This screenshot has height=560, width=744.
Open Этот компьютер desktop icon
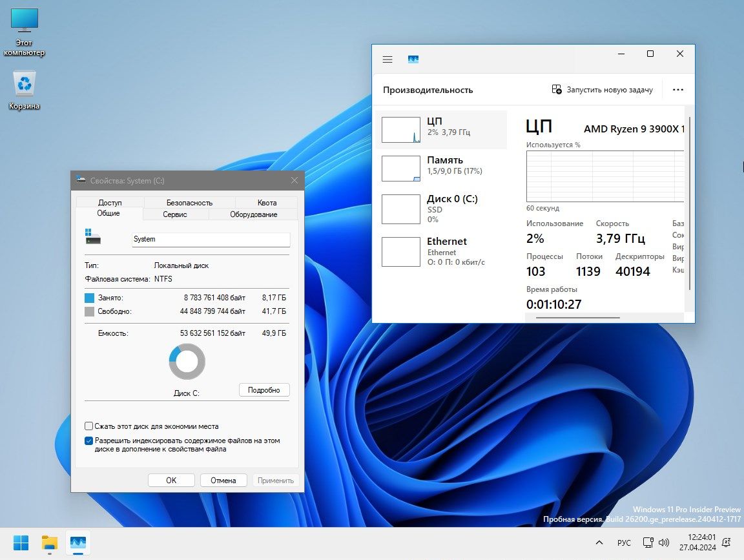pyautogui.click(x=24, y=32)
